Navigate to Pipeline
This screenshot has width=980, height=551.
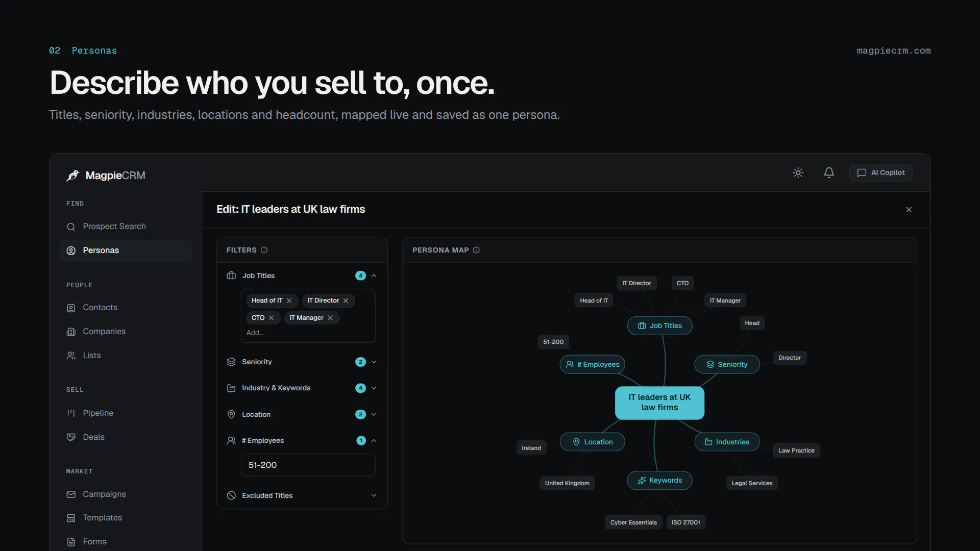[126, 413]
